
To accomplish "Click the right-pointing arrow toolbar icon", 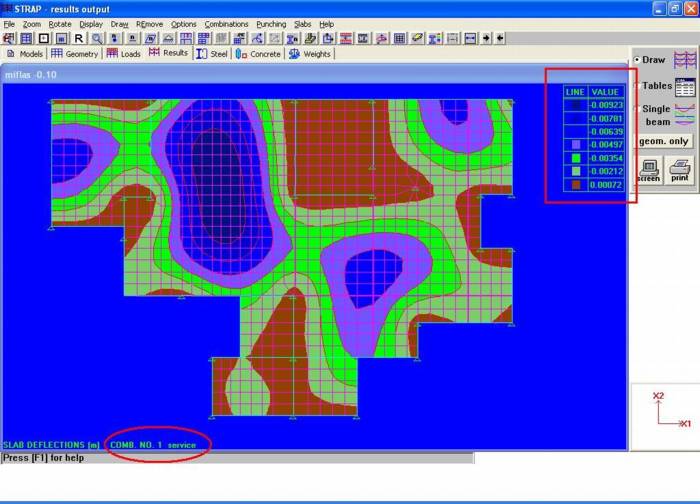I will (x=486, y=38).
